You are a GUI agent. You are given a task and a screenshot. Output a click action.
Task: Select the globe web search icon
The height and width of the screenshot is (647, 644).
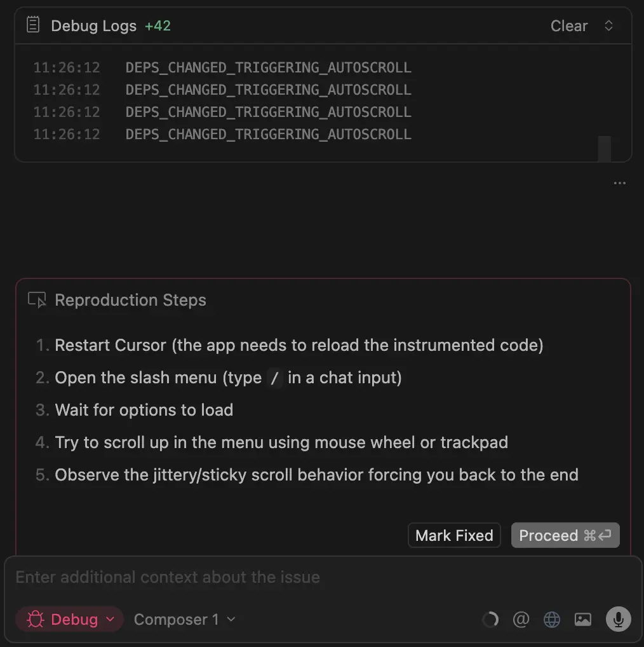coord(551,619)
